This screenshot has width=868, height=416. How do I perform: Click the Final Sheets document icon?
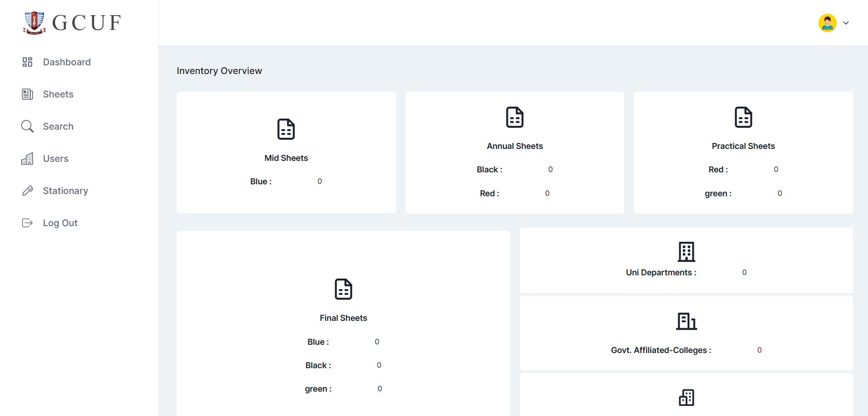pos(343,289)
